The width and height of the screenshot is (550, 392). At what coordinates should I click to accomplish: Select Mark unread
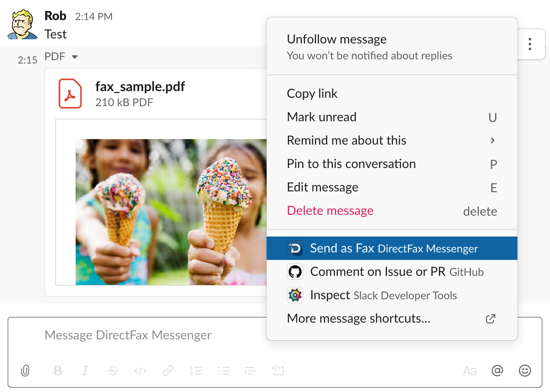coord(392,117)
